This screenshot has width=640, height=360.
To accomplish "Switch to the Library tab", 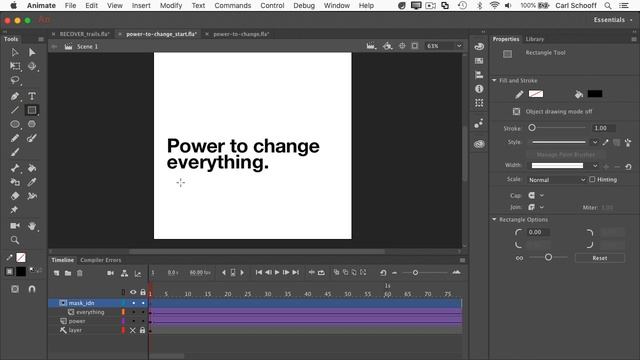I will tap(534, 39).
